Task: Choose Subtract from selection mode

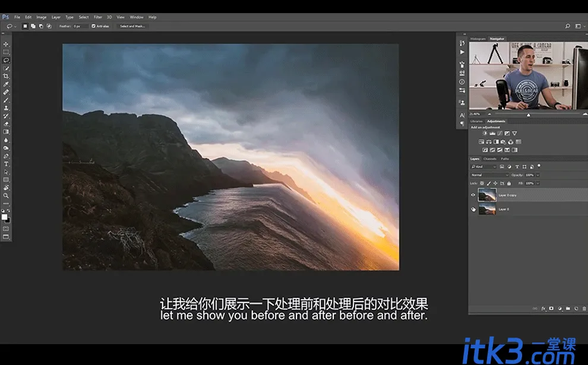Action: [x=41, y=26]
